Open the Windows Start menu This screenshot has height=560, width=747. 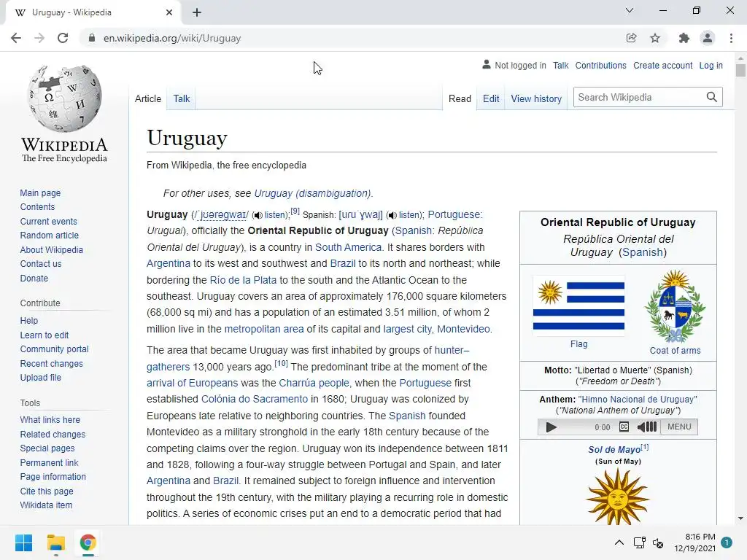coord(23,542)
